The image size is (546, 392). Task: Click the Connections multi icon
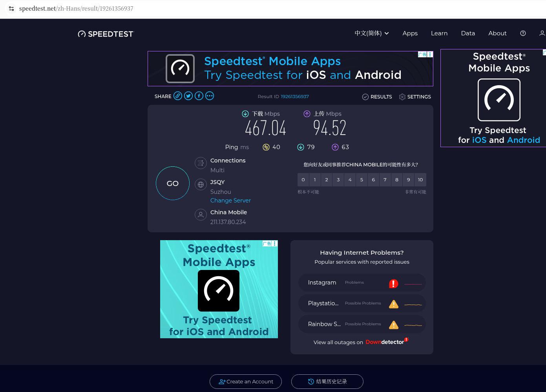201,163
